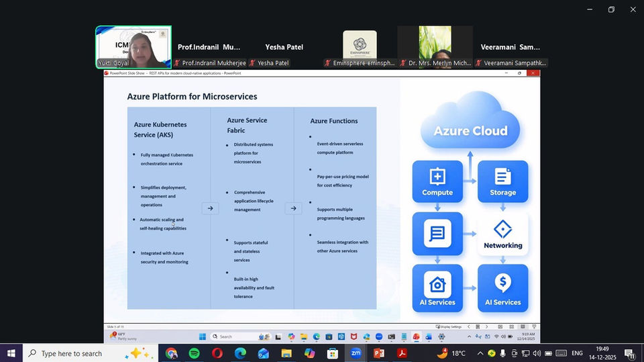Open slide show menu icon between the slide arrows
The width and height of the screenshot is (644, 362).
coord(478,326)
